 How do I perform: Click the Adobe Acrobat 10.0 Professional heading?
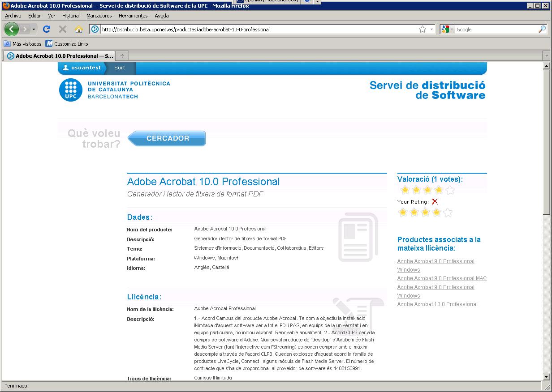tap(203, 182)
